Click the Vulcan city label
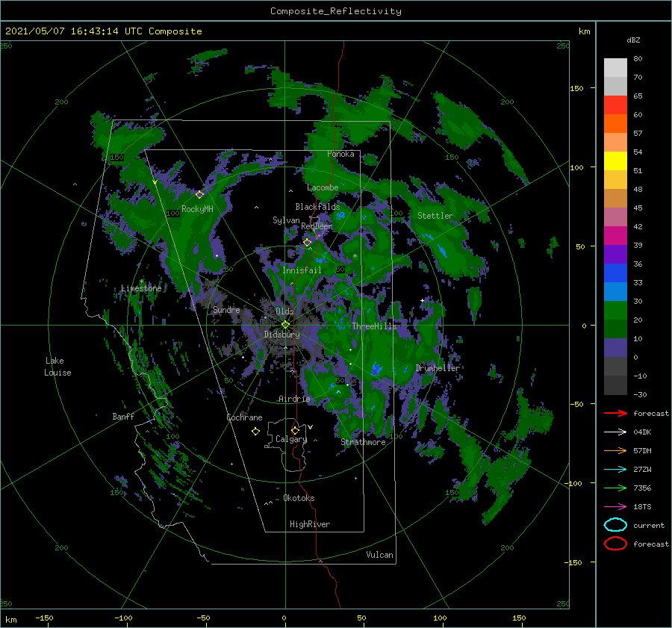Image resolution: width=672 pixels, height=628 pixels. (x=379, y=555)
